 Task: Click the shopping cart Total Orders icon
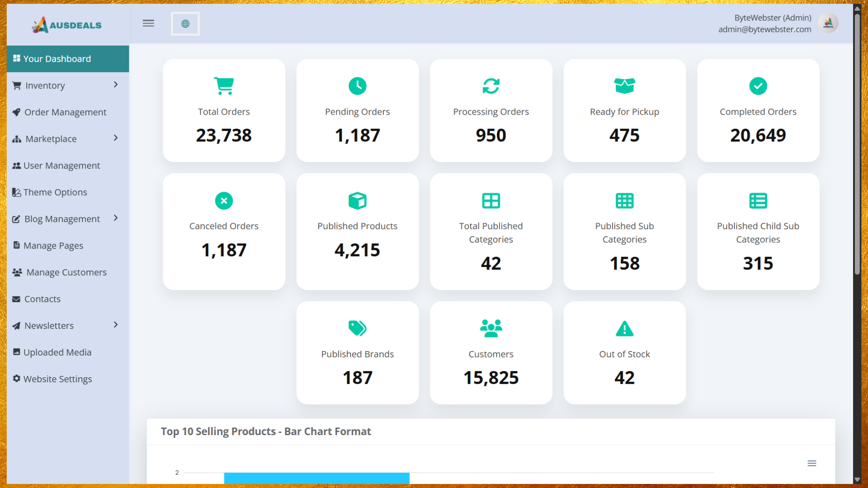(224, 86)
